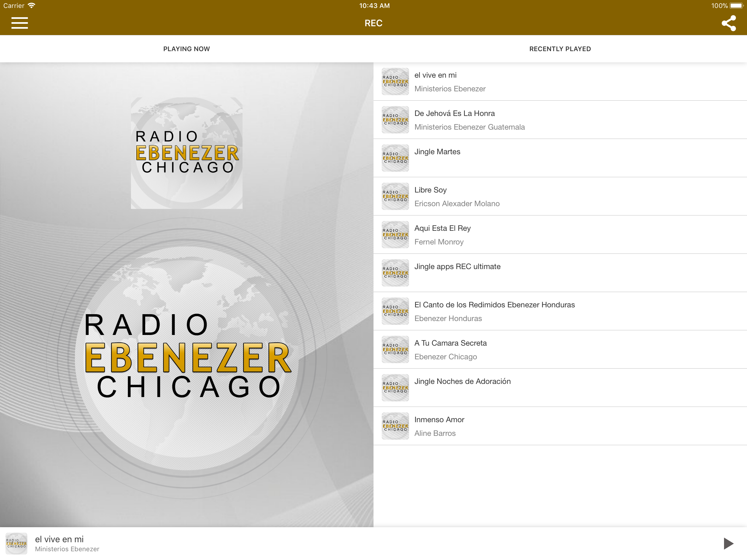Screen dimensions: 747x560
Task: Open the hamburger menu
Action: pyautogui.click(x=20, y=23)
